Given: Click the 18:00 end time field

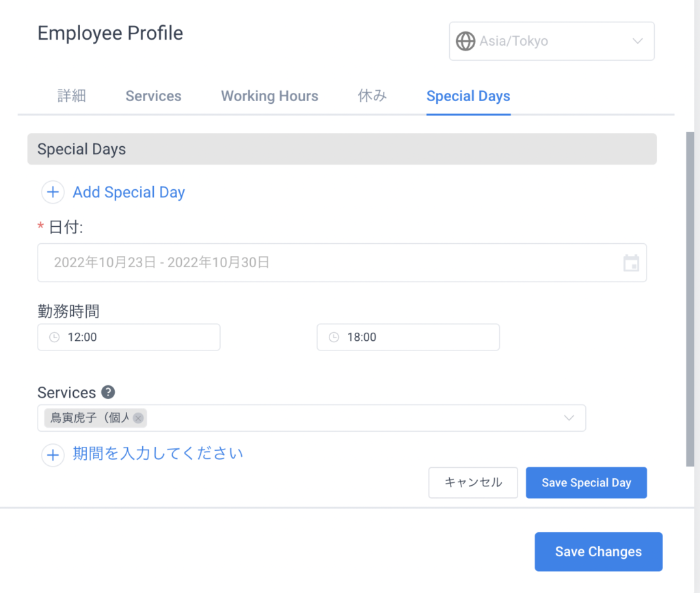Looking at the screenshot, I should [x=408, y=337].
